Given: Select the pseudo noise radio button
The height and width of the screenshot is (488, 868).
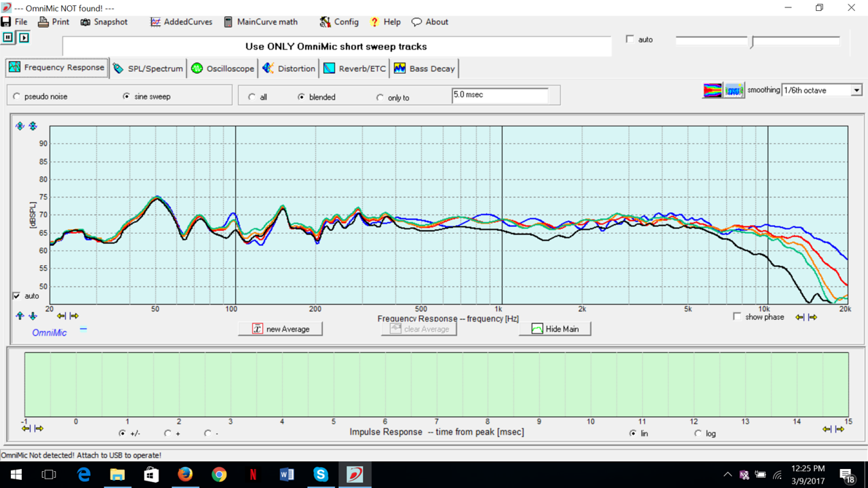Looking at the screenshot, I should tap(17, 97).
